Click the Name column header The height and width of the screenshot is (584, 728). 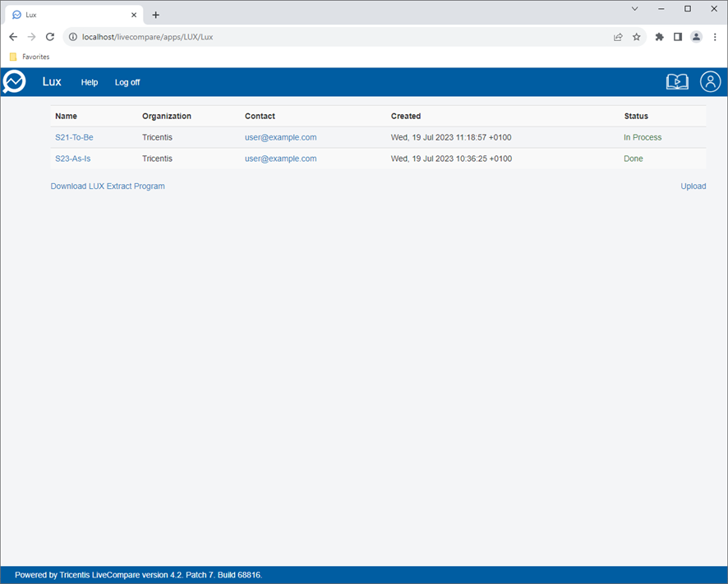point(66,116)
